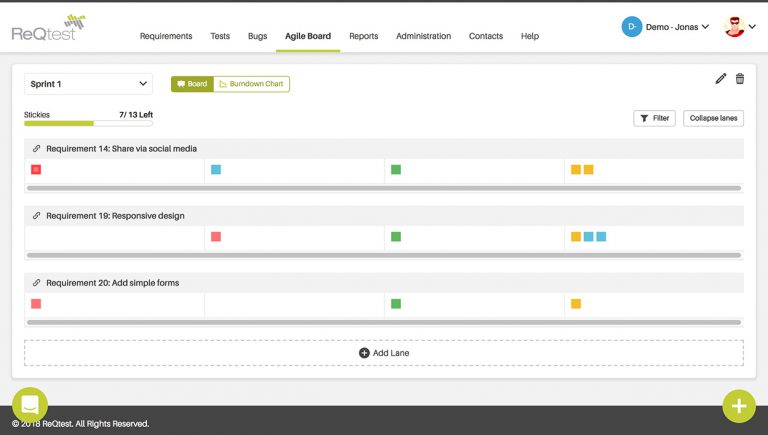Click the yellow sticky in Requirement 19 lane
Viewport: 768px width, 435px height.
(576, 237)
